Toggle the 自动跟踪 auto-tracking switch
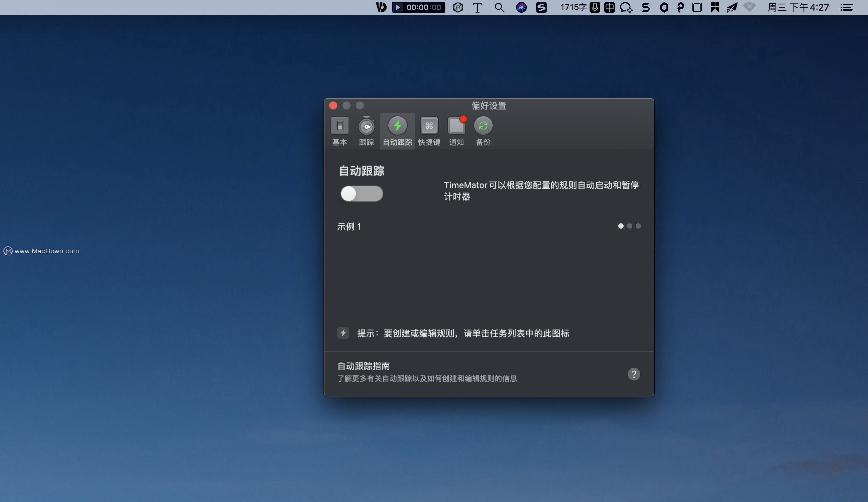Viewport: 868px width, 502px height. tap(362, 194)
